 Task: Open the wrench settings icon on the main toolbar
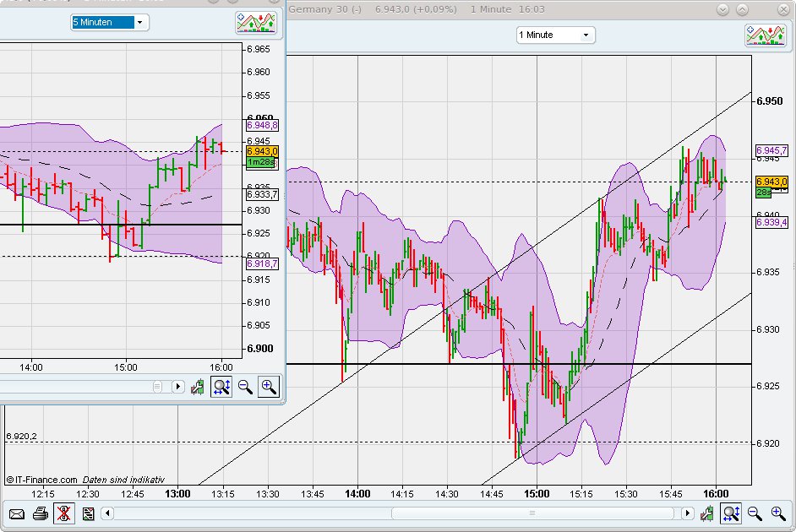coord(708,513)
